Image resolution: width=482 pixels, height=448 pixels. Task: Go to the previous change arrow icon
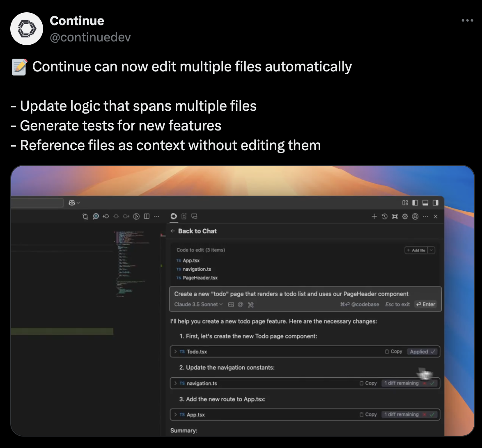point(106,216)
